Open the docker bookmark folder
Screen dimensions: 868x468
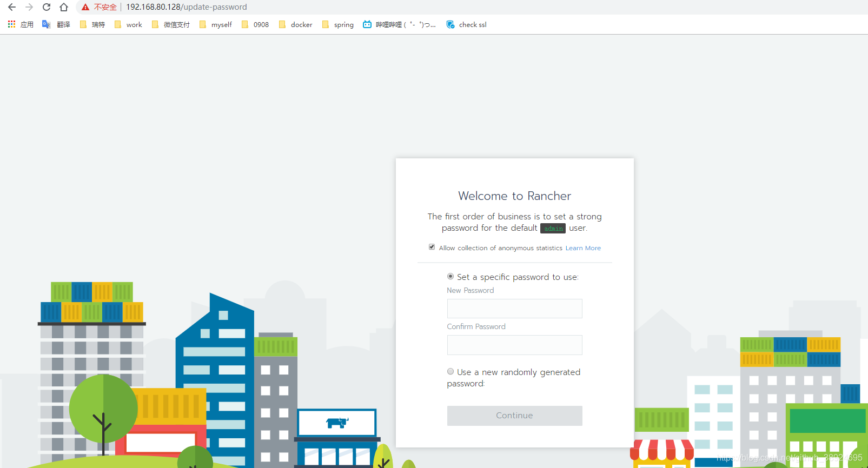(x=295, y=24)
